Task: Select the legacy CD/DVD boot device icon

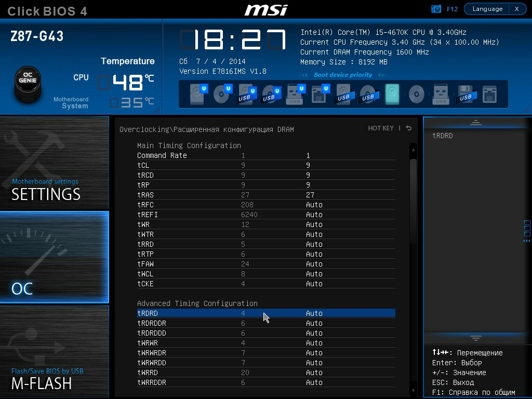Action: 416,94
